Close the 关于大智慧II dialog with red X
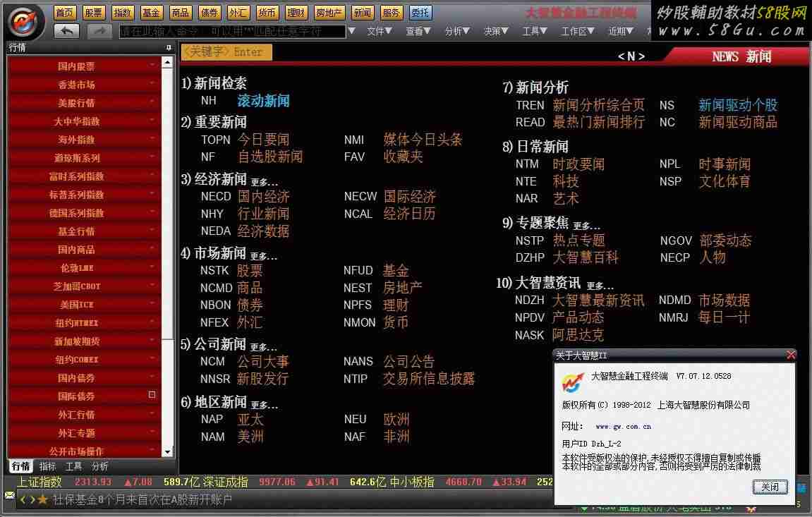The image size is (812, 517). [x=791, y=355]
